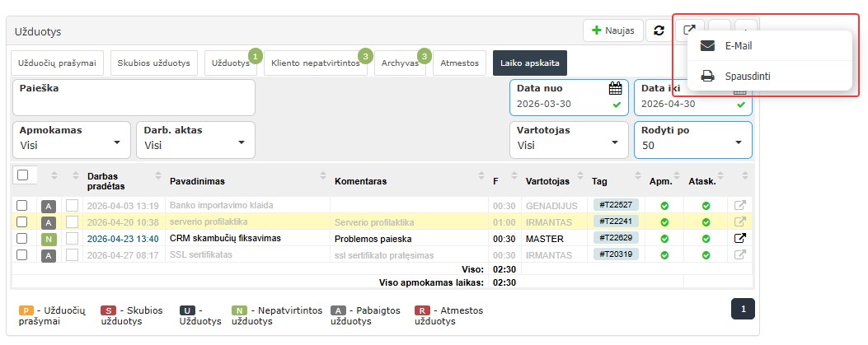The width and height of the screenshot is (868, 345).
Task: Open task link icon in SSL sertifikatas row
Action: point(739,255)
